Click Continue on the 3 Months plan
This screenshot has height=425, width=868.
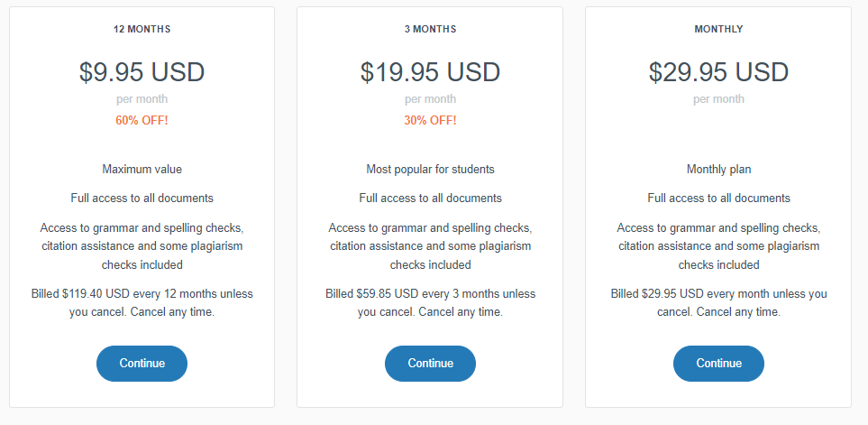click(430, 364)
